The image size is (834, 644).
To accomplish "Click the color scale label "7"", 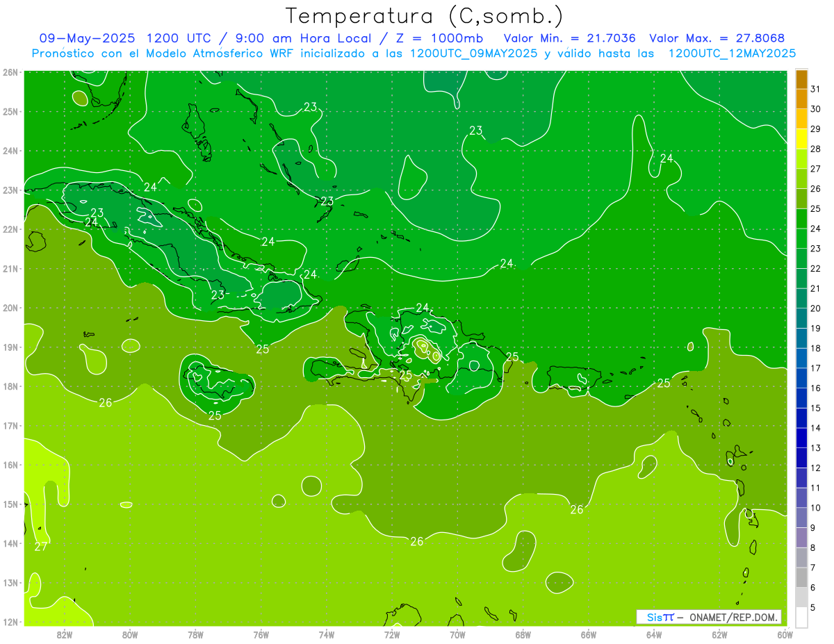I will tap(813, 567).
